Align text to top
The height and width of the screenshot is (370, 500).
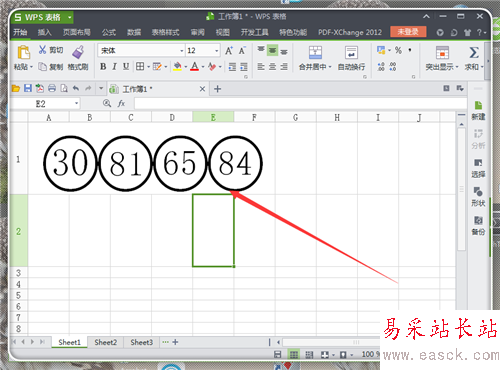click(x=261, y=50)
